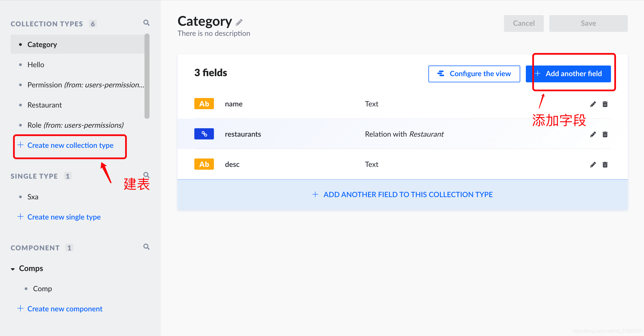Delete the name field using trash icon
644x336 pixels.
[605, 104]
